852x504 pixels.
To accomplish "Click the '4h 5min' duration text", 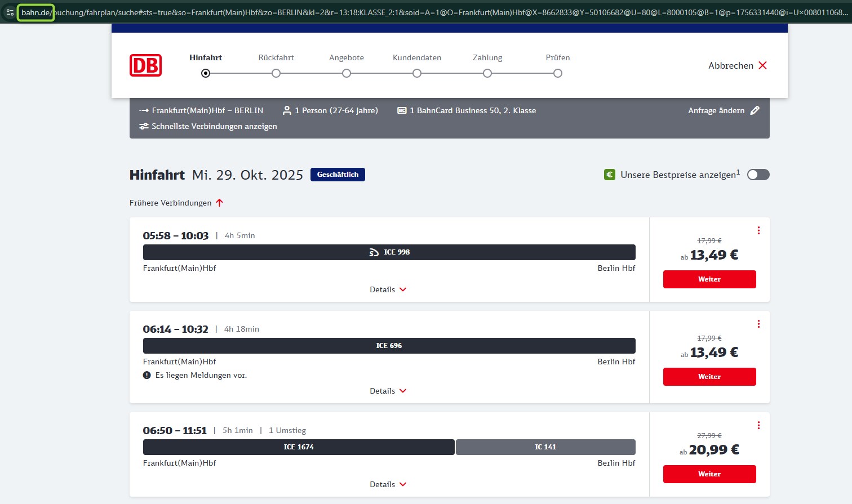I will 240,235.
